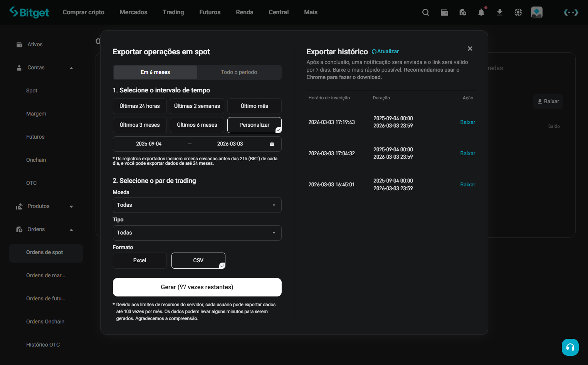Open the search icon in header
The width and height of the screenshot is (588, 365).
pyautogui.click(x=425, y=12)
